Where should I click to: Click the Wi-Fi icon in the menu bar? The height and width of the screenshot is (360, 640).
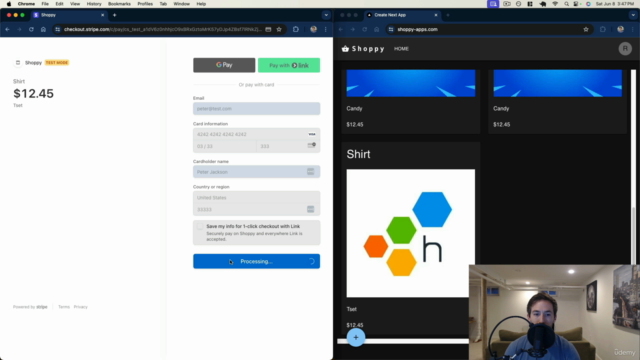point(555,4)
